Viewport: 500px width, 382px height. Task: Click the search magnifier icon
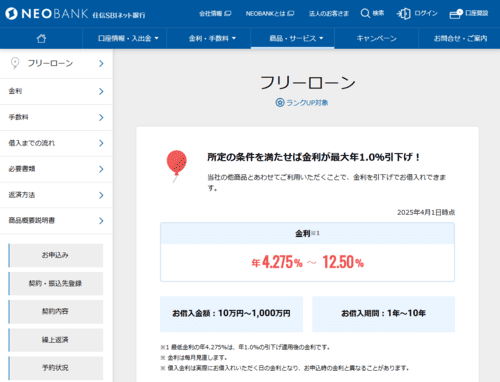point(365,13)
